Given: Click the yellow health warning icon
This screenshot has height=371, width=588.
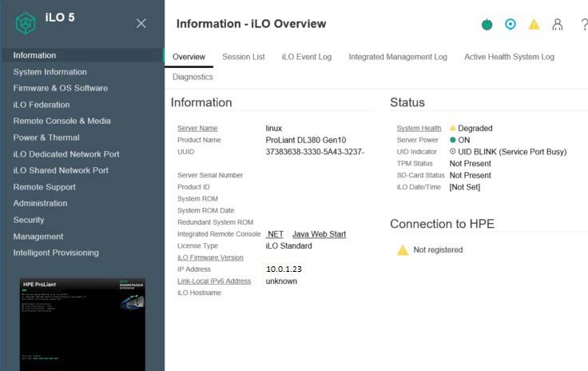Looking at the screenshot, I should 534,25.
